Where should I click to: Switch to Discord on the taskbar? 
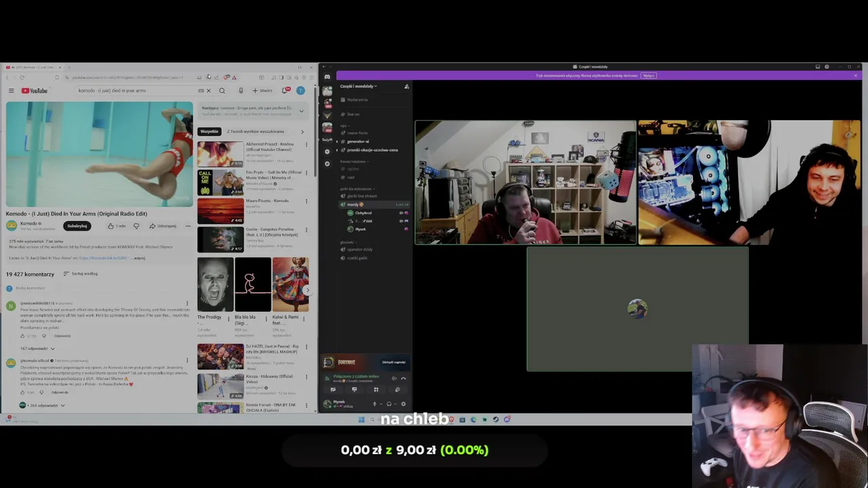coord(507,420)
